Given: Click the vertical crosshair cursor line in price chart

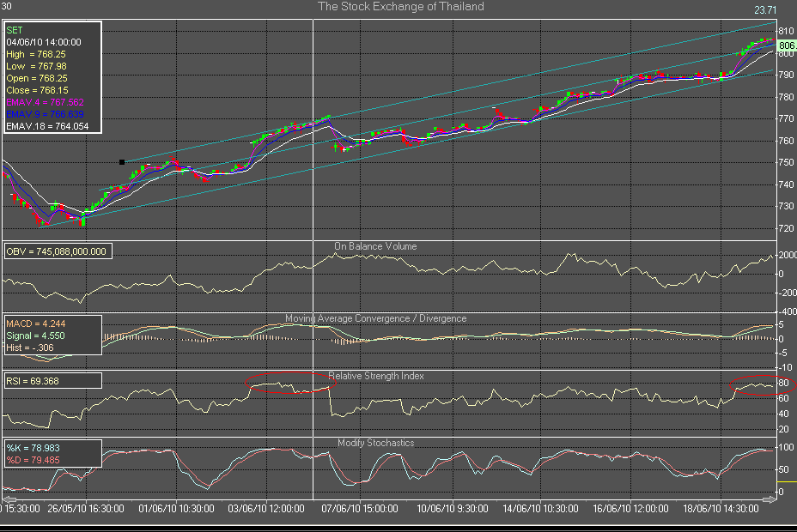Looking at the screenshot, I should pyautogui.click(x=313, y=130).
